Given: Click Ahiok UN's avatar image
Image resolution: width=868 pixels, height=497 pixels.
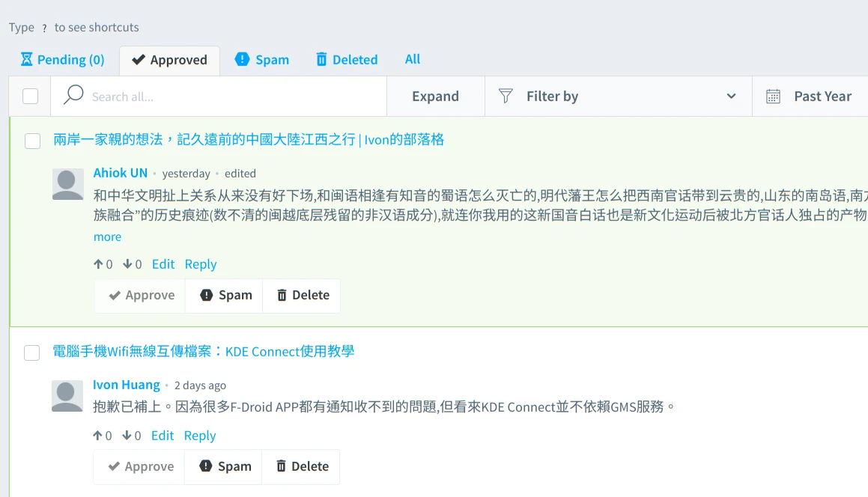Looking at the screenshot, I should pos(68,184).
